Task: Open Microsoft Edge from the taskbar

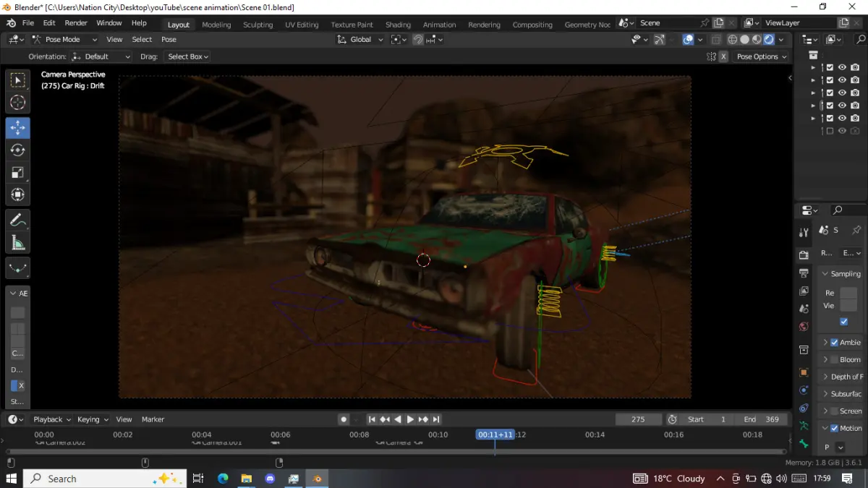Action: coord(223,479)
